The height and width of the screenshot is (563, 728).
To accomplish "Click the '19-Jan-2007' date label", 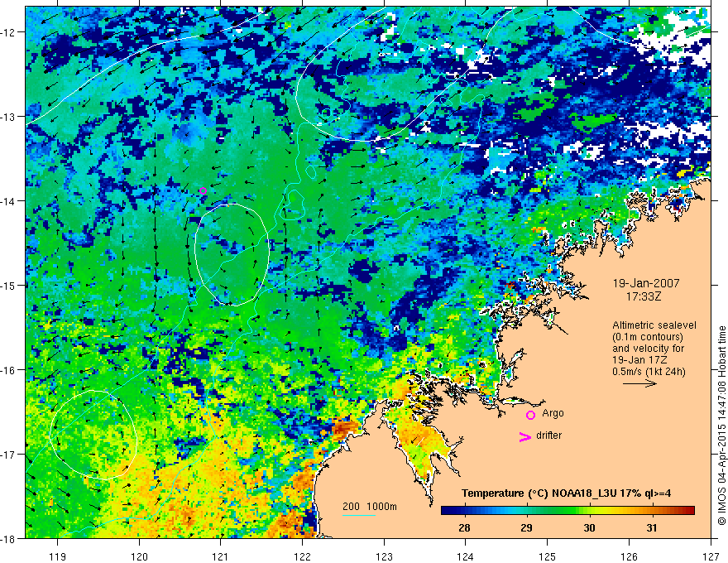I will [x=646, y=283].
